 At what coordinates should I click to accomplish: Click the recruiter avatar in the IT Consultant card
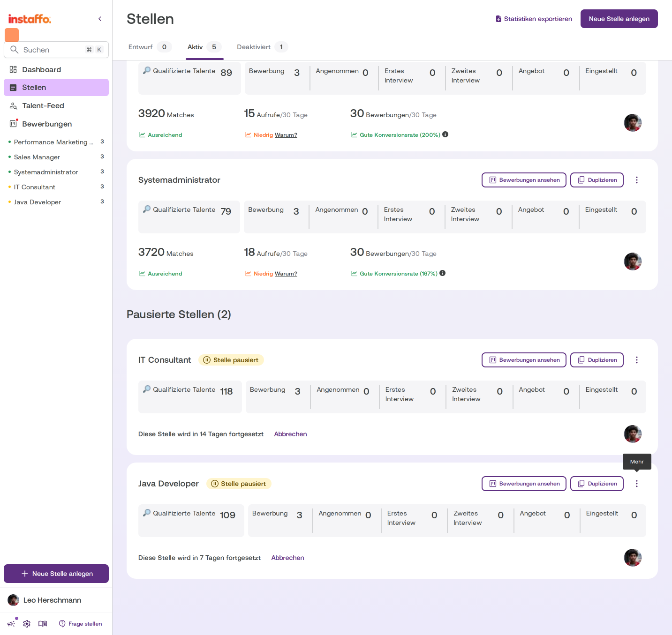pyautogui.click(x=633, y=434)
